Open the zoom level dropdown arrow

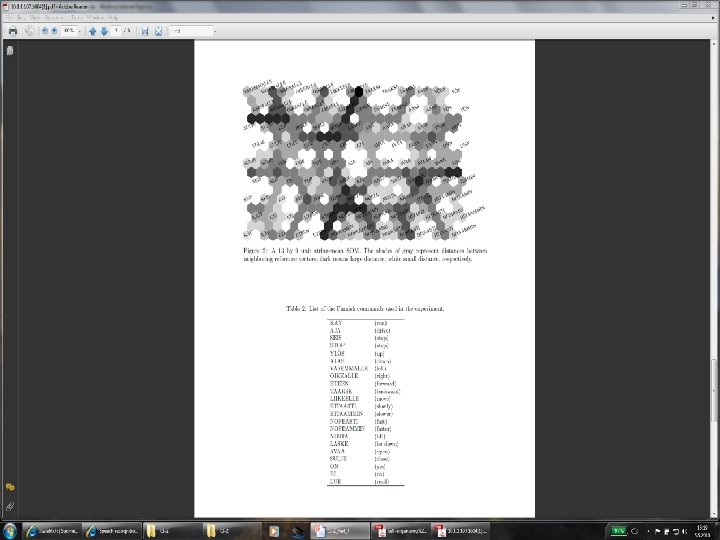80,31
